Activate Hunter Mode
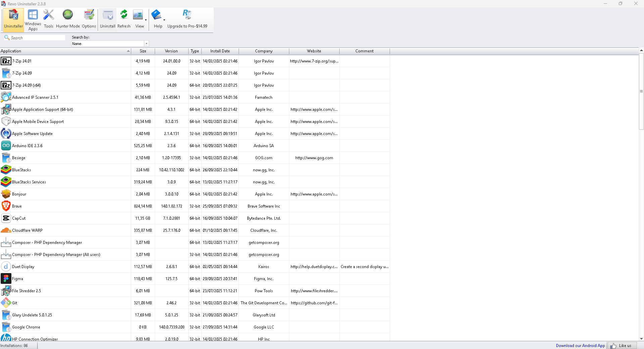The image size is (644, 349). click(x=68, y=19)
